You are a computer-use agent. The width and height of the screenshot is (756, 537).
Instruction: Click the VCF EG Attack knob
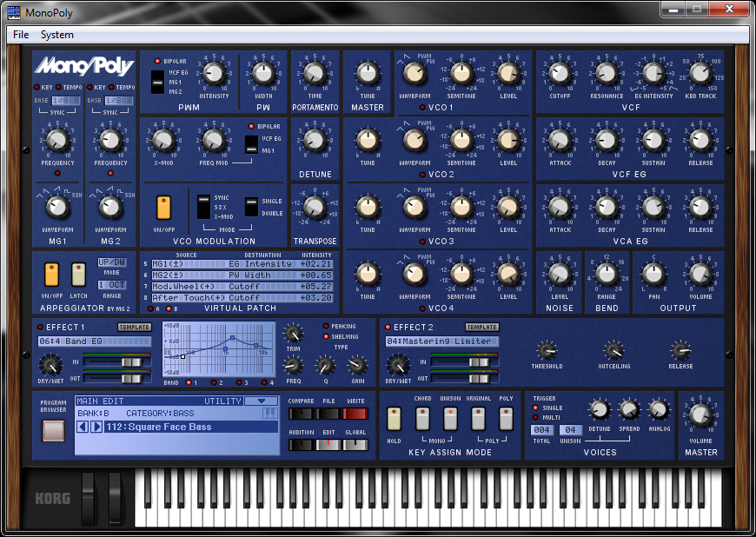click(560, 141)
